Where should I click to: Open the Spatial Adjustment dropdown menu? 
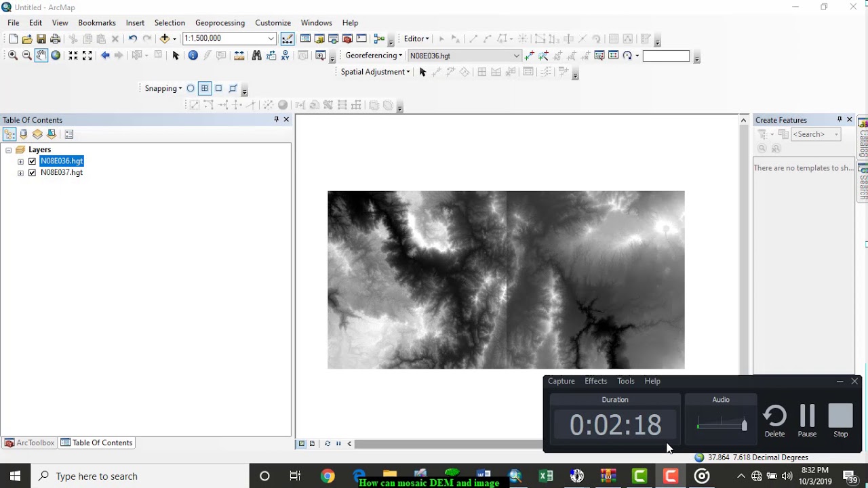pyautogui.click(x=375, y=72)
